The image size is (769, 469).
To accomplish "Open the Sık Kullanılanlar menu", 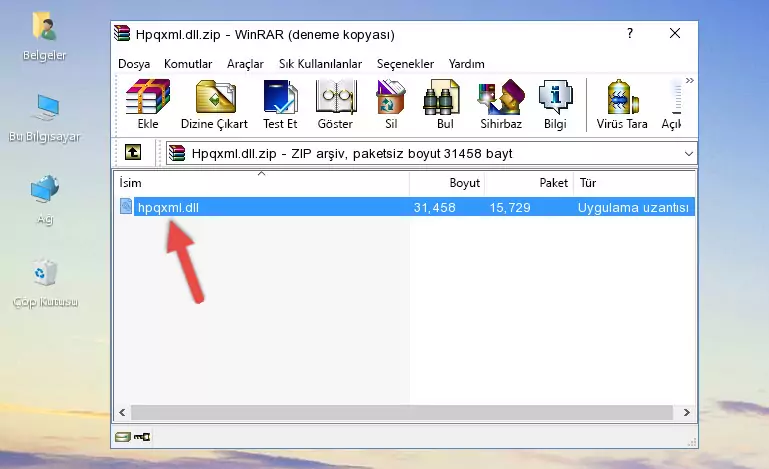I will click(x=320, y=64).
